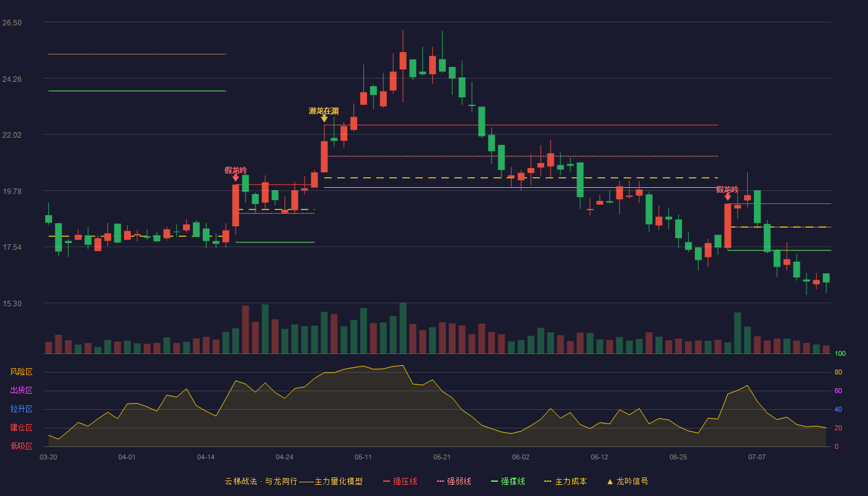Click the 03-20 date axis label

point(48,457)
